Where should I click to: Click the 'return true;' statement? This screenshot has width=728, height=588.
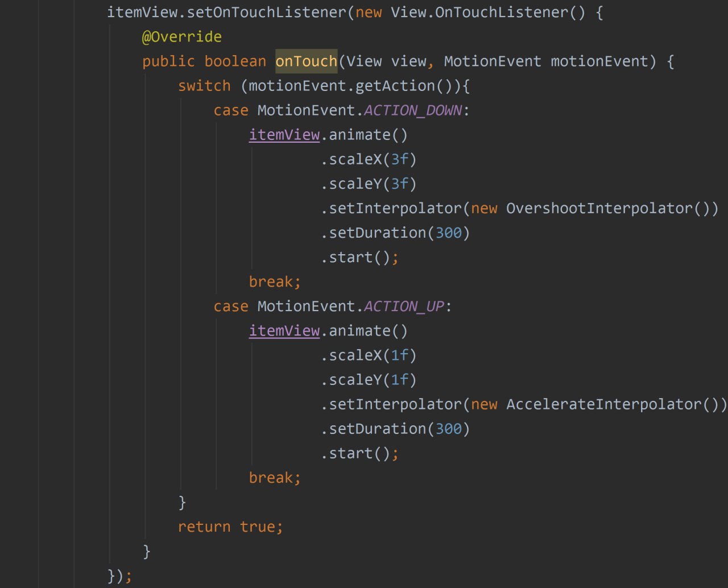point(230,527)
